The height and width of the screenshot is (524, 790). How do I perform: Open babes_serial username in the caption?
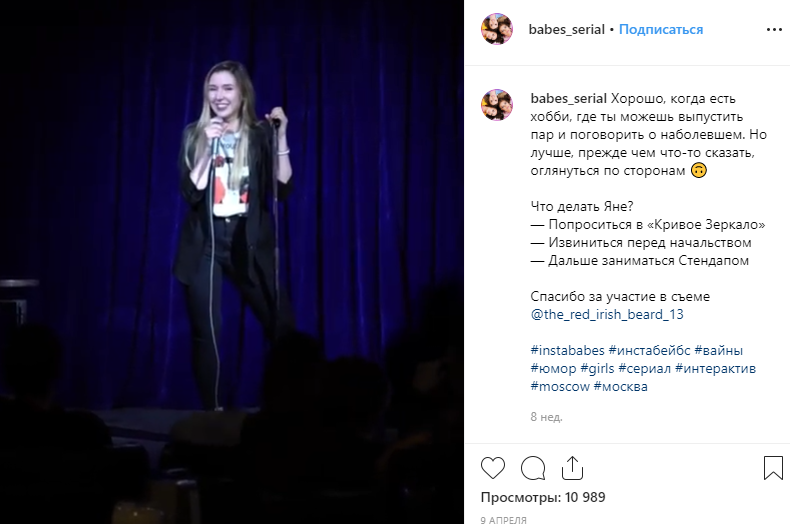[x=568, y=99]
